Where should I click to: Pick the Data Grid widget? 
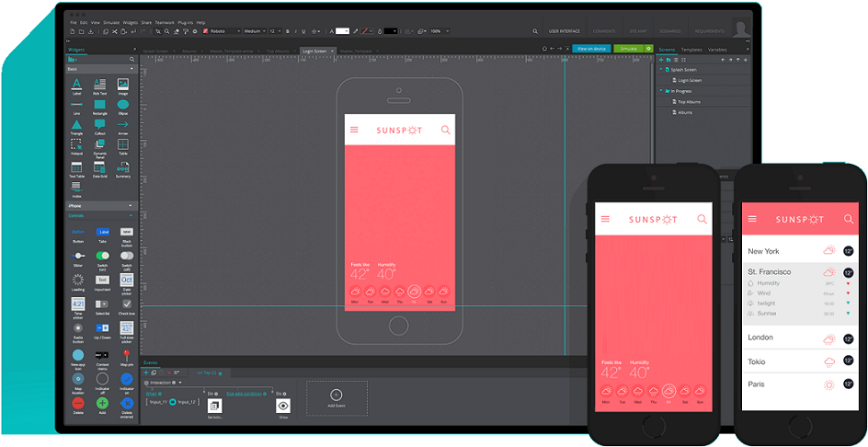coord(100,166)
